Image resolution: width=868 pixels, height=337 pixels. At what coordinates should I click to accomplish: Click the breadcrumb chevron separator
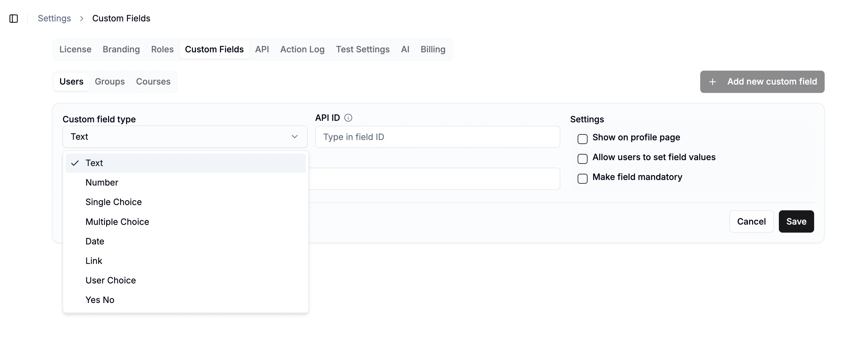[x=81, y=19]
